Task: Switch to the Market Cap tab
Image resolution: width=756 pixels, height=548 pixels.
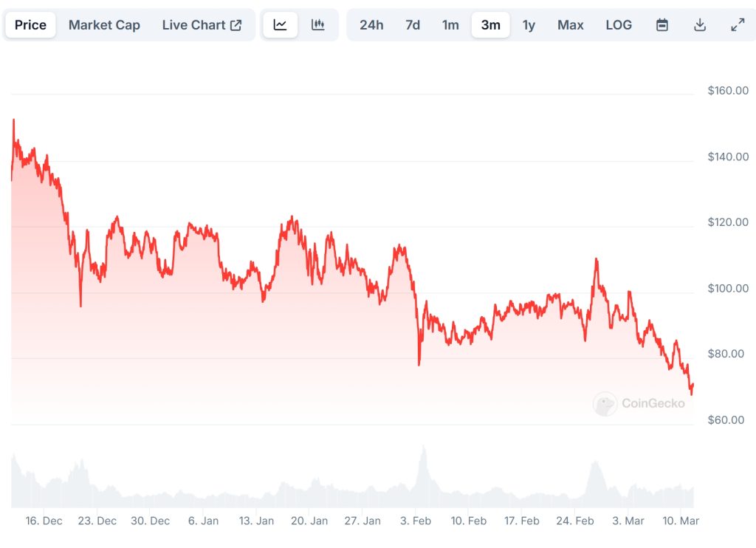Action: tap(104, 24)
